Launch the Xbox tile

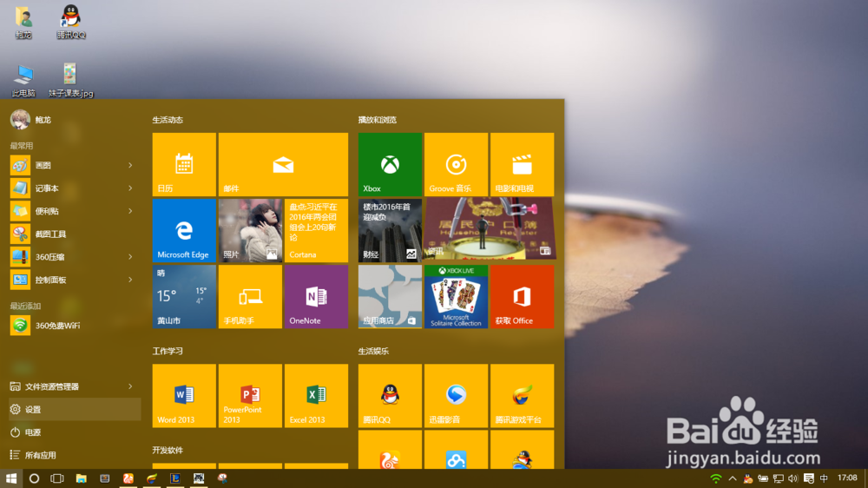click(x=390, y=164)
